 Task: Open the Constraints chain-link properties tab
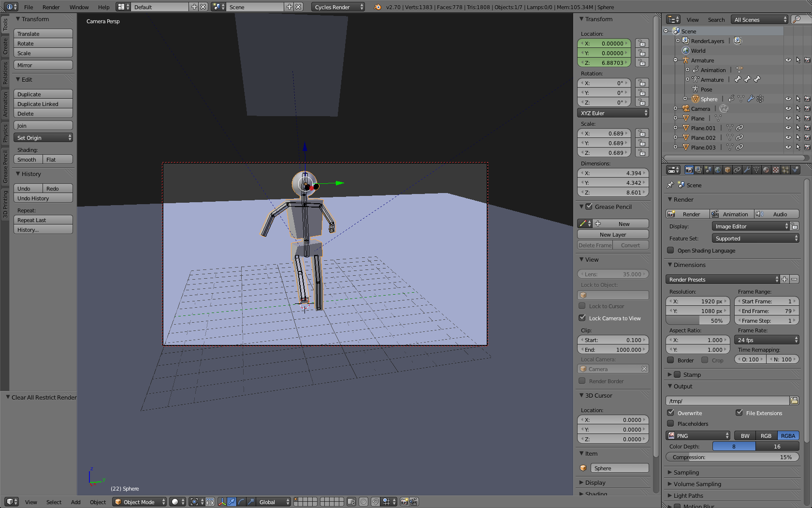coord(737,170)
